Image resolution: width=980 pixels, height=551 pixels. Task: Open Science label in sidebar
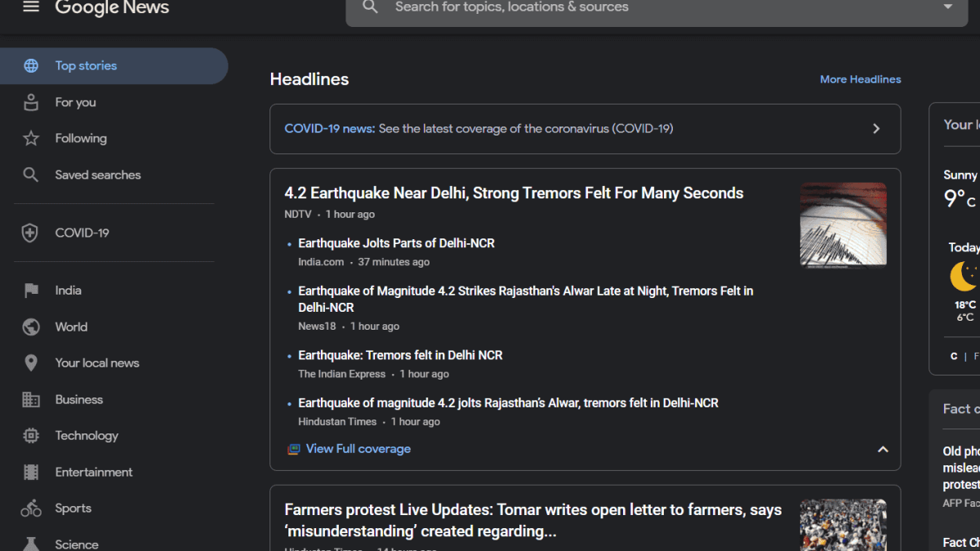click(77, 544)
